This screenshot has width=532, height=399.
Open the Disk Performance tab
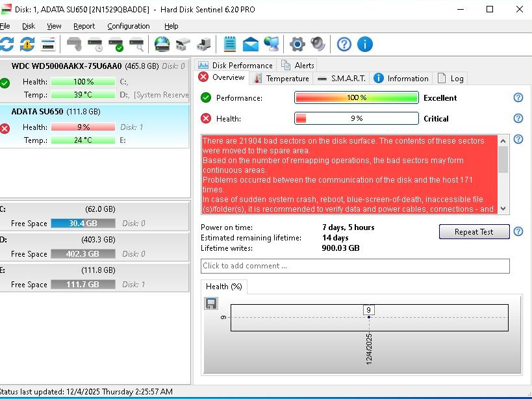click(236, 65)
